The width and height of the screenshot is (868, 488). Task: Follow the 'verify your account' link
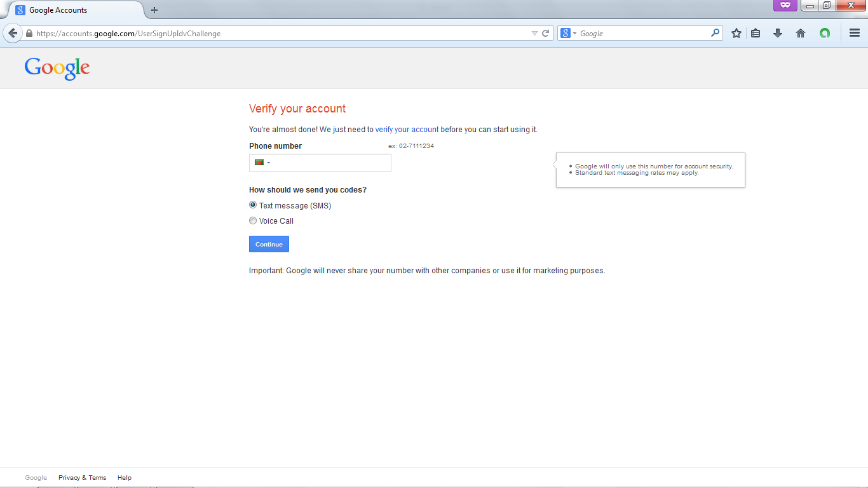coord(407,130)
